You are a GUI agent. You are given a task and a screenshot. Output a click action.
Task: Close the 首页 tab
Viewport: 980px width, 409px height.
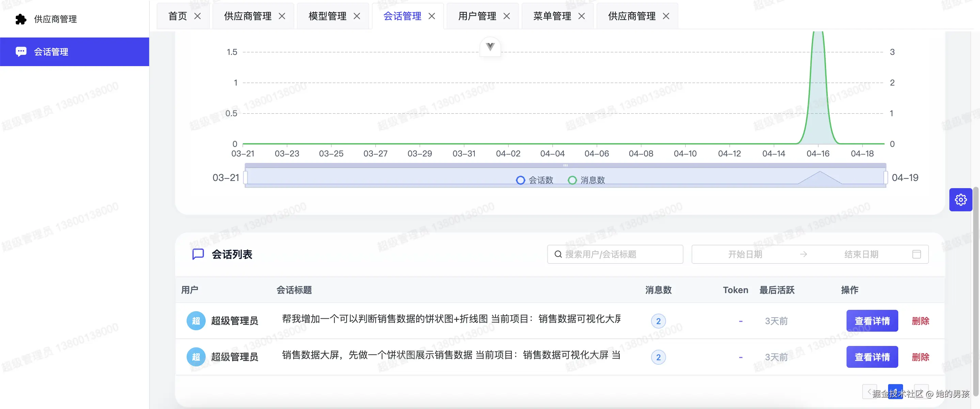pos(197,16)
